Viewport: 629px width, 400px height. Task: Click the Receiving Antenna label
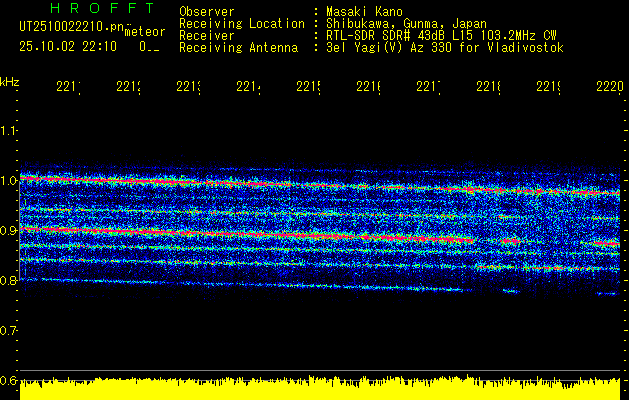pos(238,48)
